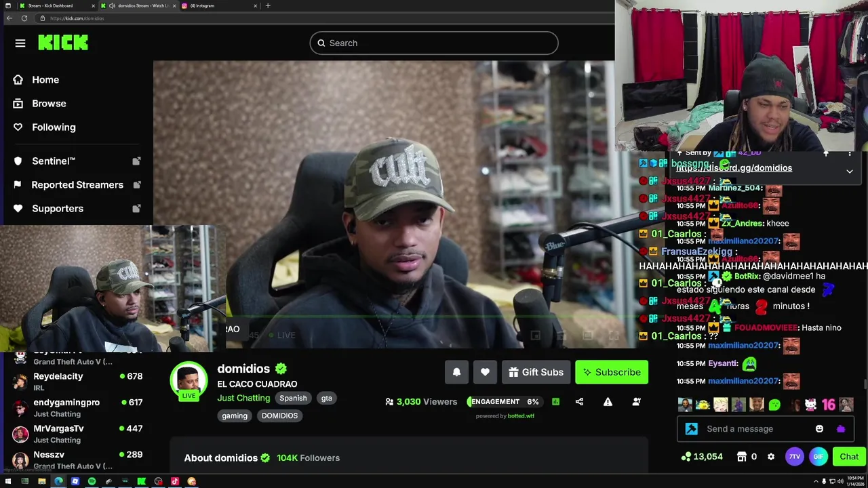The width and height of the screenshot is (868, 488).
Task: Open the hamburger sidebar menu
Action: pyautogui.click(x=20, y=43)
